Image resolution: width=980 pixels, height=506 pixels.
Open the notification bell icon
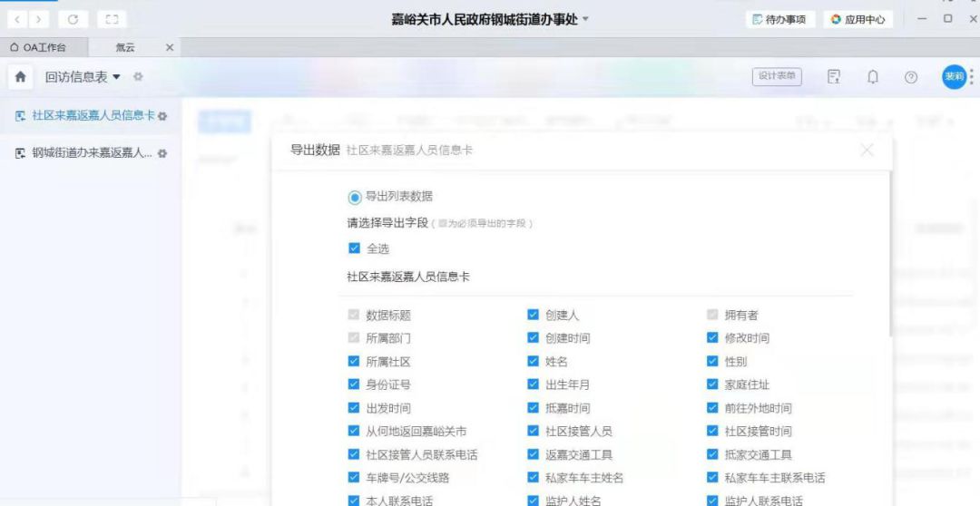873,77
